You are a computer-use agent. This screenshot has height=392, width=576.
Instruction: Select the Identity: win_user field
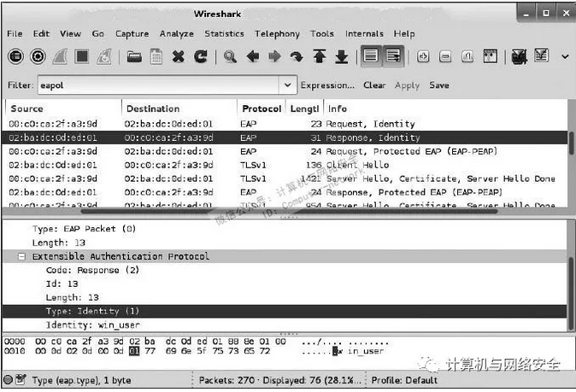tap(92, 325)
